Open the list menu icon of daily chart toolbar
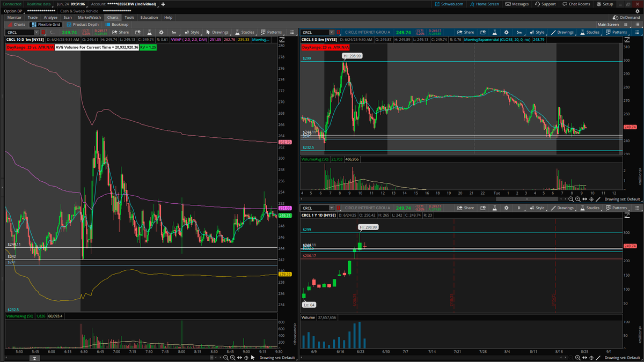Screen dimensions: 644x362 coord(637,208)
